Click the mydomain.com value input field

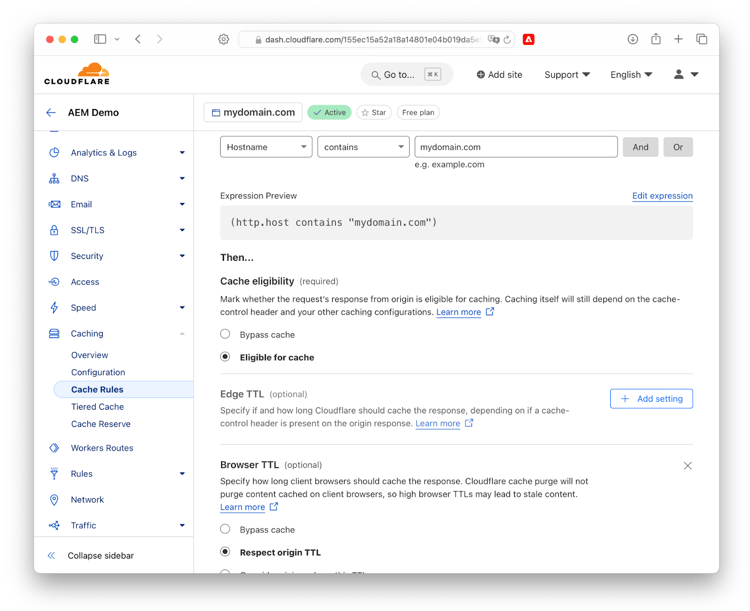(x=516, y=147)
